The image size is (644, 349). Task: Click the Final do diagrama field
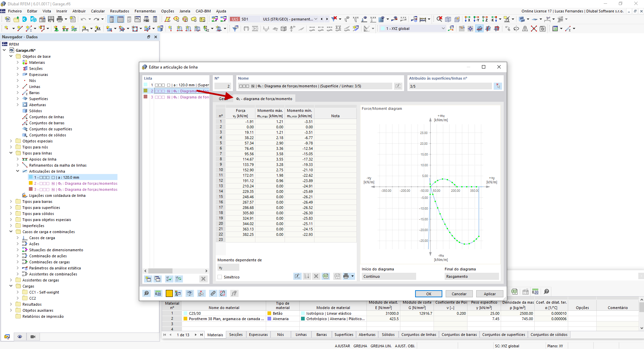(x=472, y=276)
